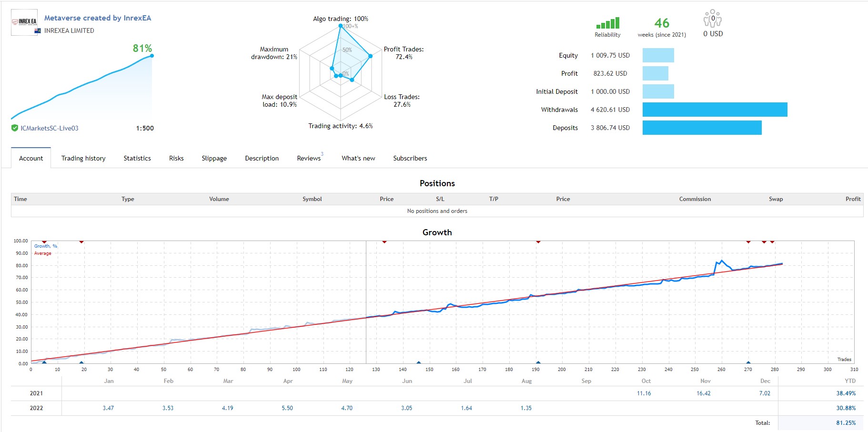
Task: Open the Risks tab
Action: click(x=176, y=158)
